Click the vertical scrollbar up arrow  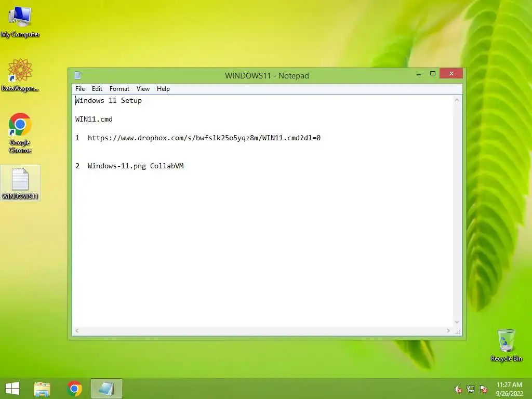[457, 100]
